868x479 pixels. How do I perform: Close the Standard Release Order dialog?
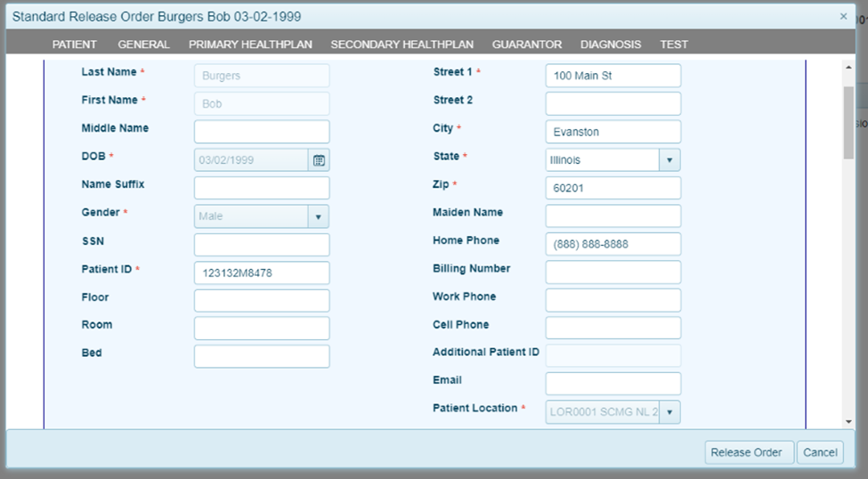[x=843, y=16]
